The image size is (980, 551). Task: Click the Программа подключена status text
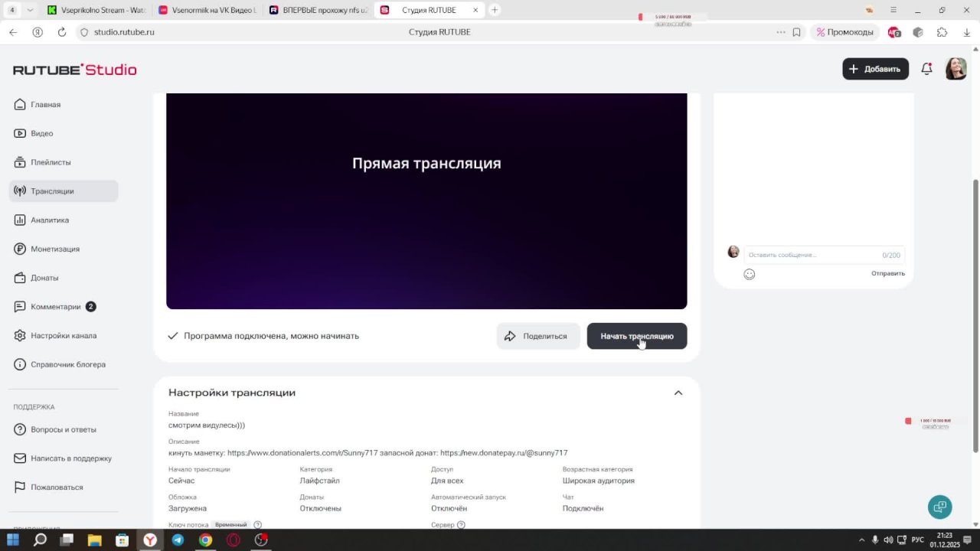click(x=271, y=336)
